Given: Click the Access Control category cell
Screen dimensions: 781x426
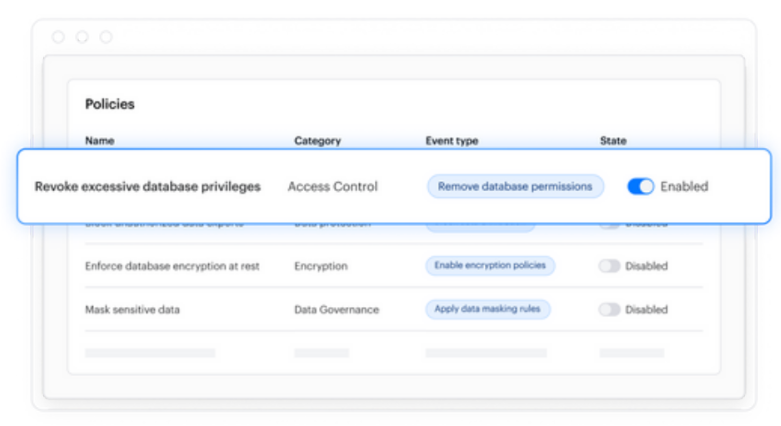Looking at the screenshot, I should point(332,187).
